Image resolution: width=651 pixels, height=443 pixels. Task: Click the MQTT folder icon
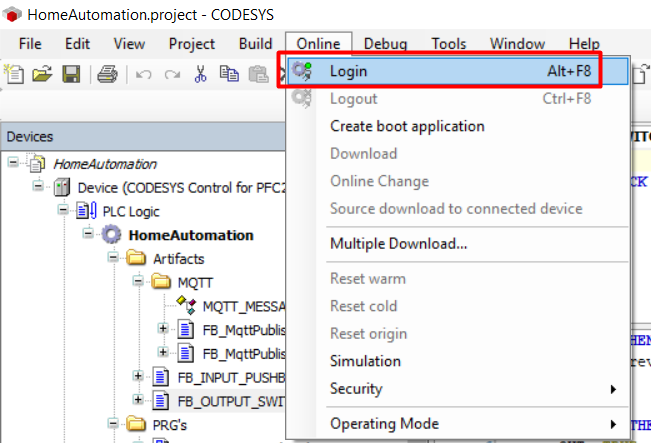(161, 282)
